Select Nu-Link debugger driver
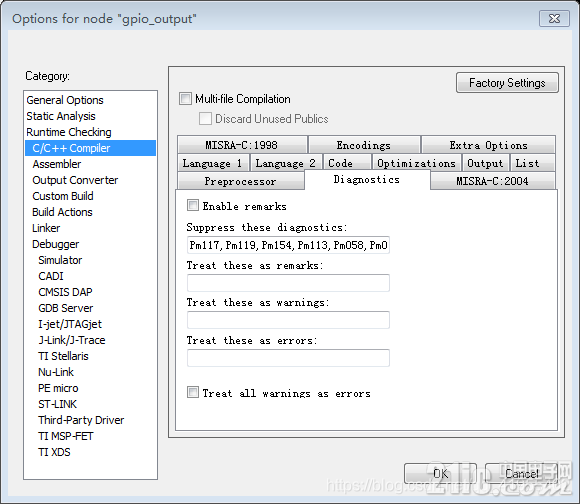The width and height of the screenshot is (580, 504). pyautogui.click(x=56, y=372)
